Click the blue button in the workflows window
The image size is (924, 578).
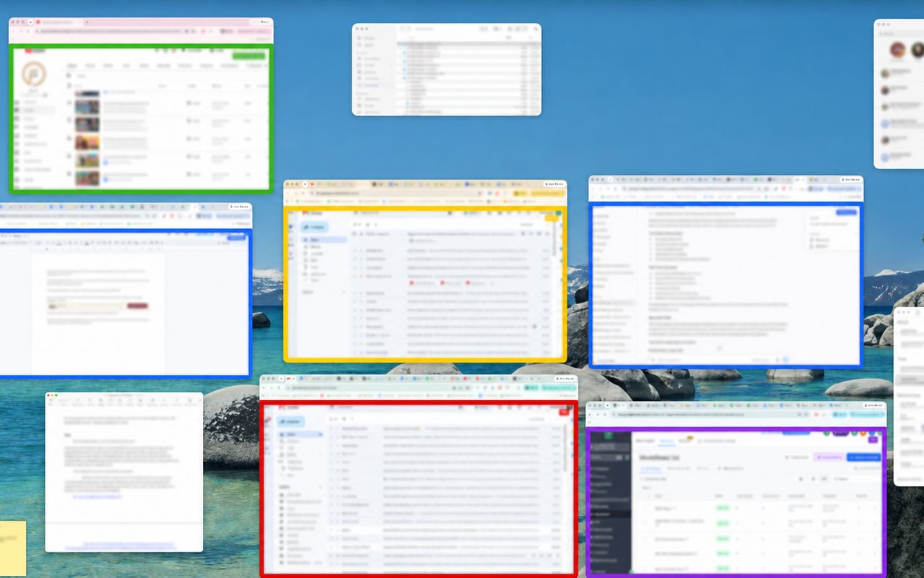point(863,457)
